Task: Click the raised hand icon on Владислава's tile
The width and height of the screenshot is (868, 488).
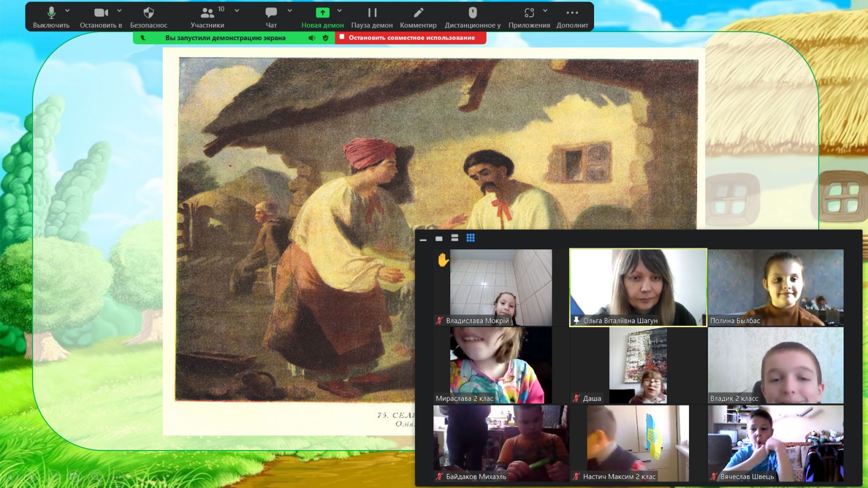Action: [x=443, y=260]
